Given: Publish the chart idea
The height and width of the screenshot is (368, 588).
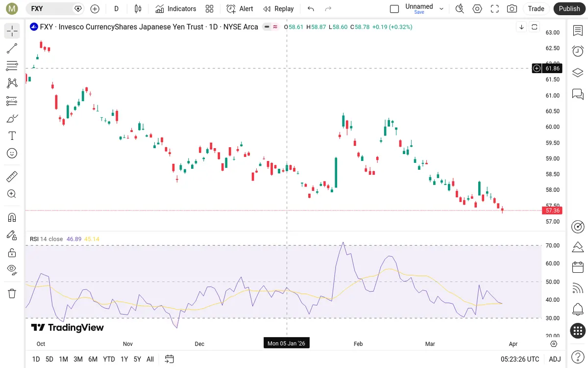Looking at the screenshot, I should [569, 8].
